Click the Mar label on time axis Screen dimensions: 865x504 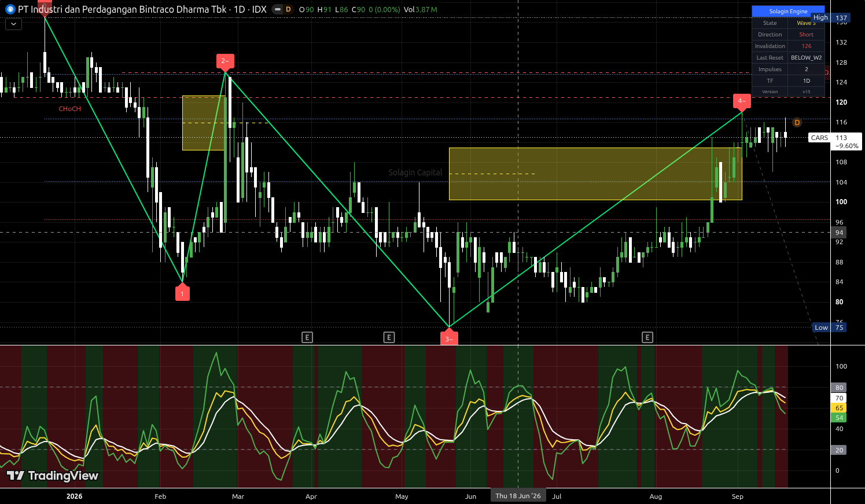[238, 496]
